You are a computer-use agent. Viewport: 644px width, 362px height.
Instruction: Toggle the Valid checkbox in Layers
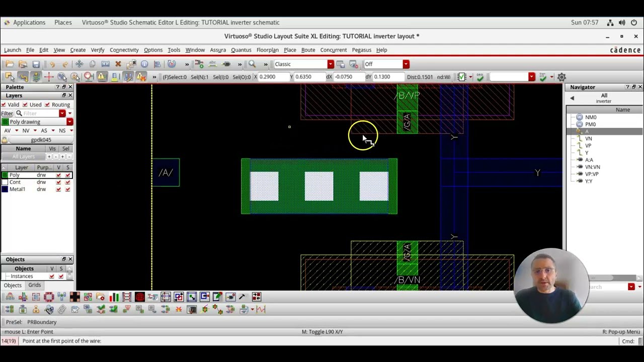[x=5, y=105]
